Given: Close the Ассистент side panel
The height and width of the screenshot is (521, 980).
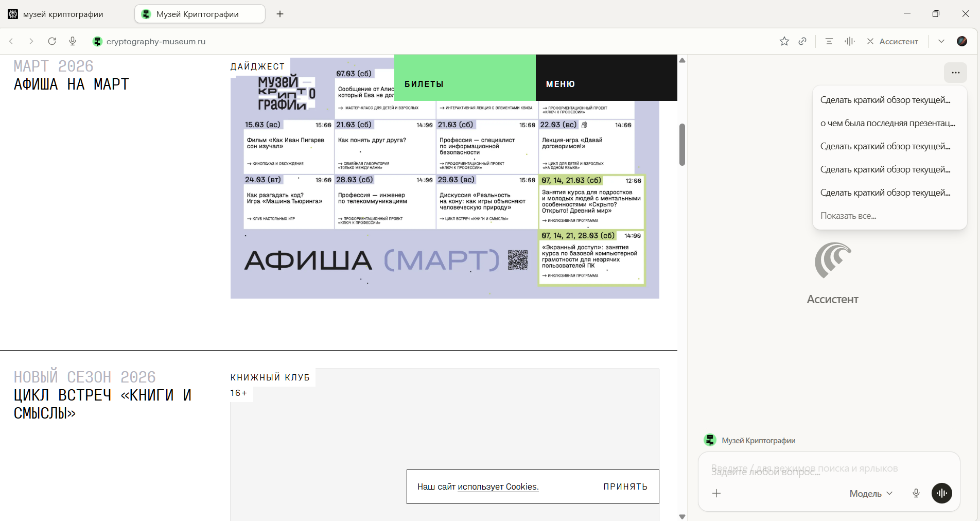Looking at the screenshot, I should [870, 41].
